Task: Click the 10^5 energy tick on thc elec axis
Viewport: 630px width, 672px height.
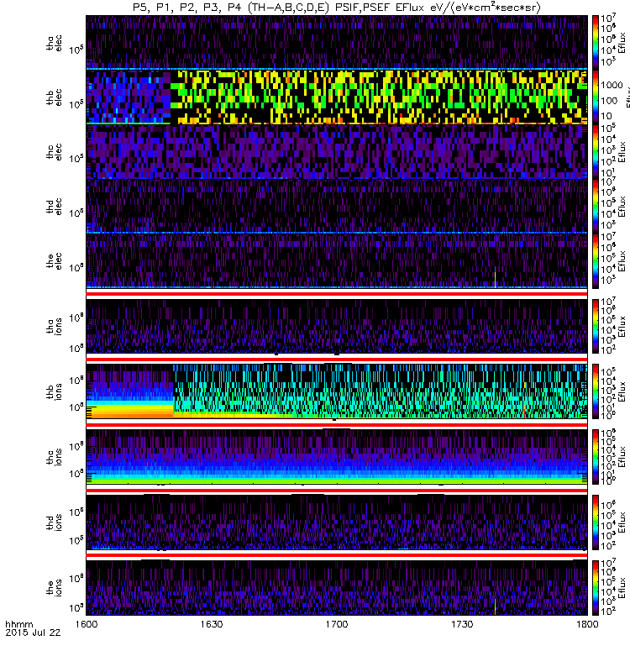Action: pos(76,158)
